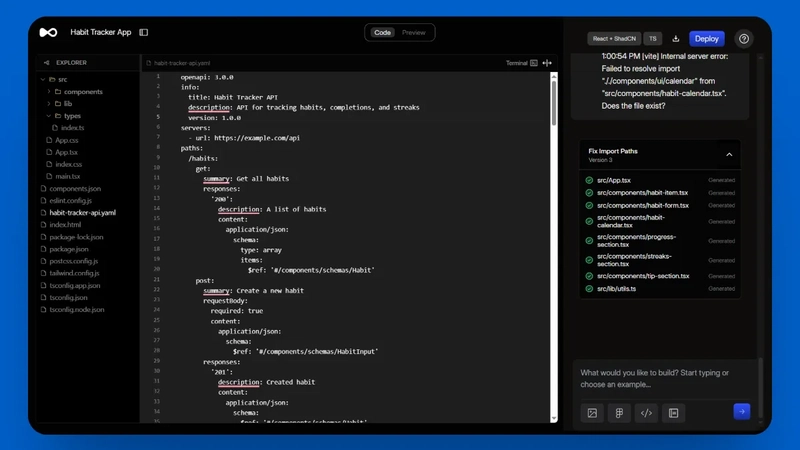Click the green check icon beside src/lib/utils.ts
The image size is (800, 450).
(x=589, y=289)
